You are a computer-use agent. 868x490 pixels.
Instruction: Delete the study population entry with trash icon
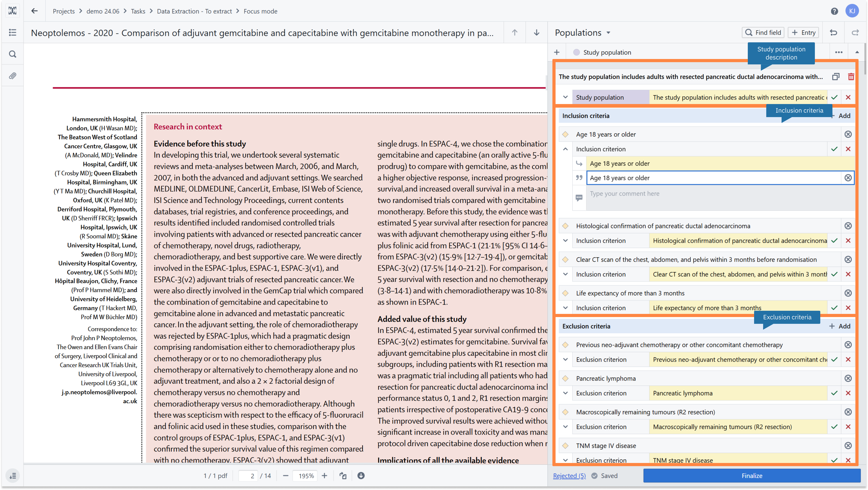coord(851,77)
